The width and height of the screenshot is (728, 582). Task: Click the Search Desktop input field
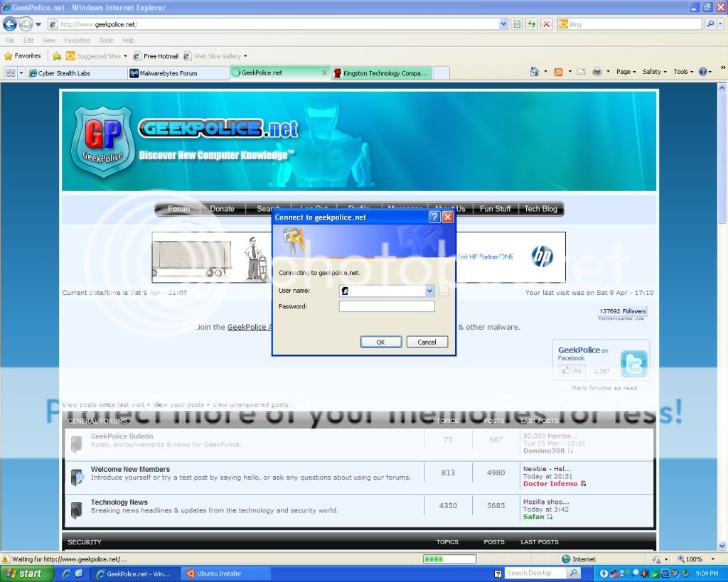point(535,573)
